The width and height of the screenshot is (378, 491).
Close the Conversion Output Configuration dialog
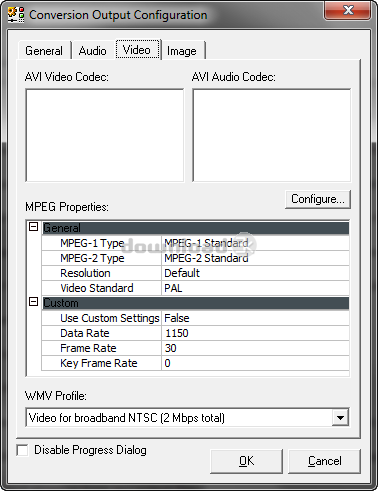click(347, 10)
